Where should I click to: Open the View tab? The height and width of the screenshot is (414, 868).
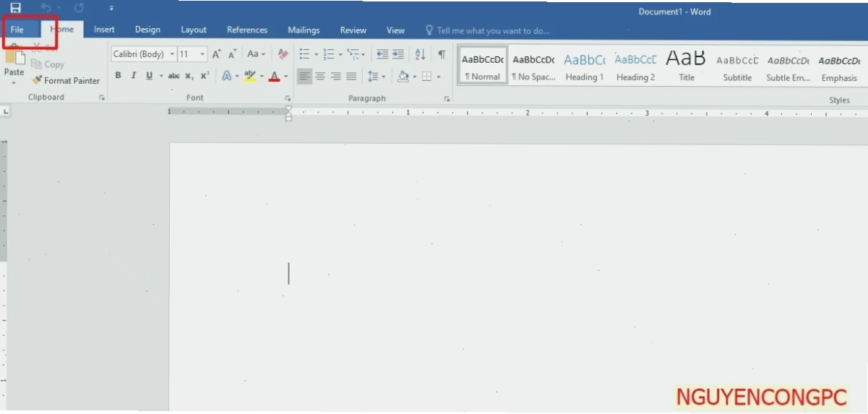point(395,30)
